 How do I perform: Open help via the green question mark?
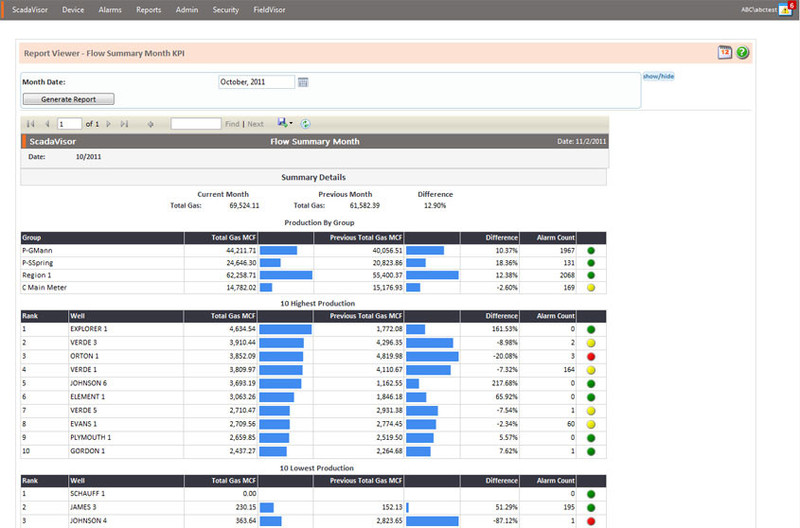click(742, 52)
